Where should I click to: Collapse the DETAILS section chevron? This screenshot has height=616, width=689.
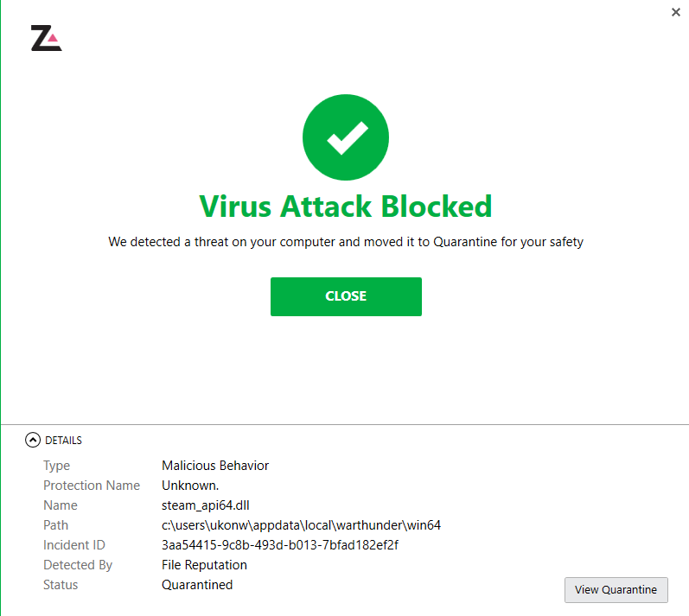point(33,440)
